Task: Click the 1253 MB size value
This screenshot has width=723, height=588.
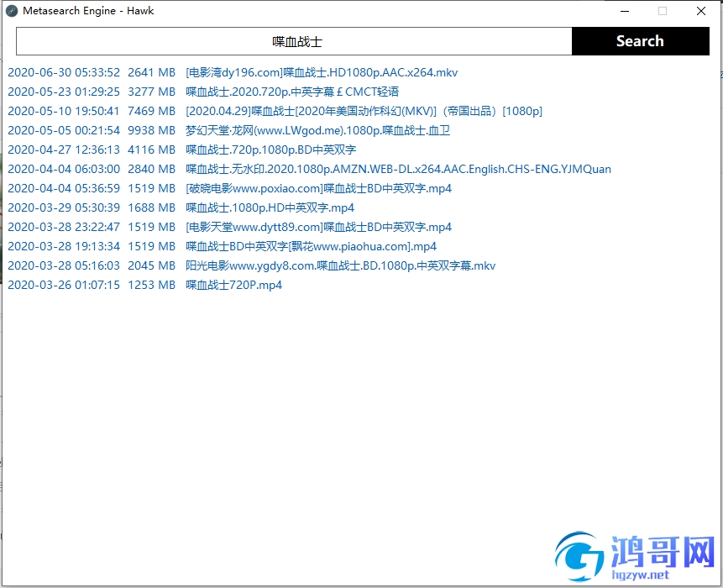Action: click(152, 286)
